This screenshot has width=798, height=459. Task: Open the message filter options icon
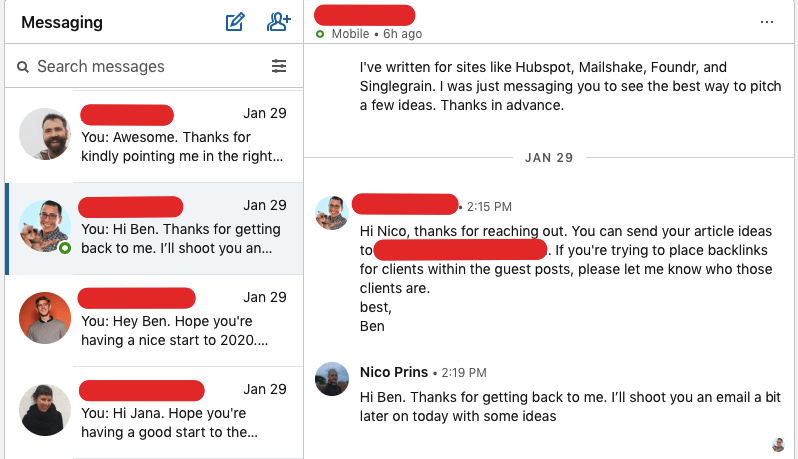(279, 67)
